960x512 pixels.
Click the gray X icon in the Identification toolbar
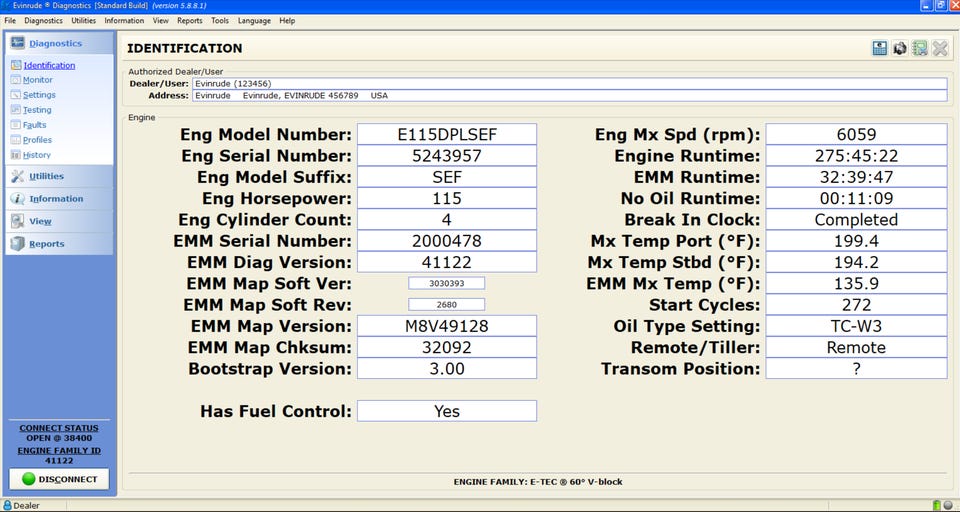point(940,48)
